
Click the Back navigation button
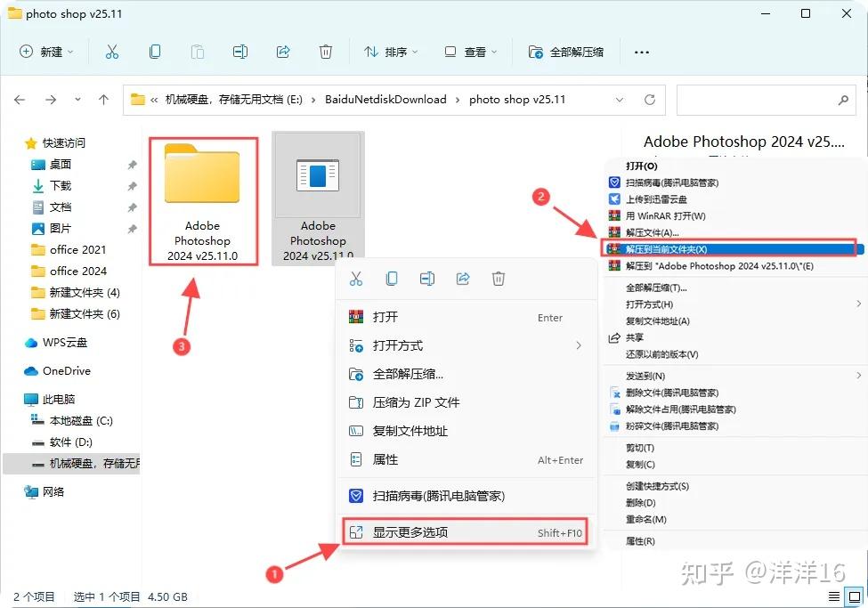[20, 100]
